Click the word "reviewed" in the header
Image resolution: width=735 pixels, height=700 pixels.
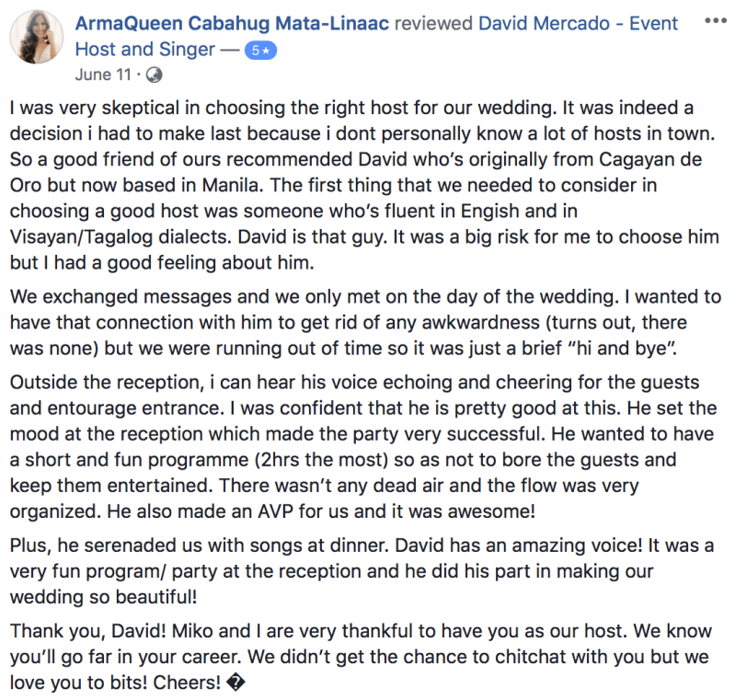click(433, 22)
